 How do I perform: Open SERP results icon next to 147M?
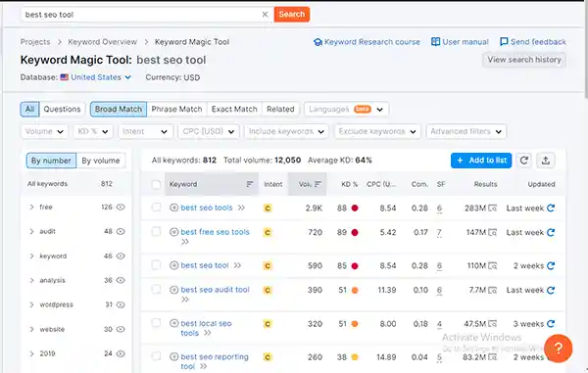click(492, 233)
